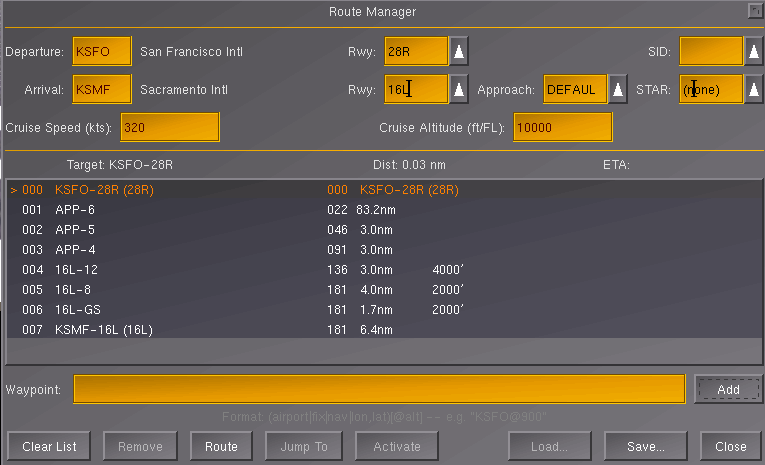Viewport: 765px width, 465px height.
Task: Click the departure runway field 28R
Action: pyautogui.click(x=416, y=51)
